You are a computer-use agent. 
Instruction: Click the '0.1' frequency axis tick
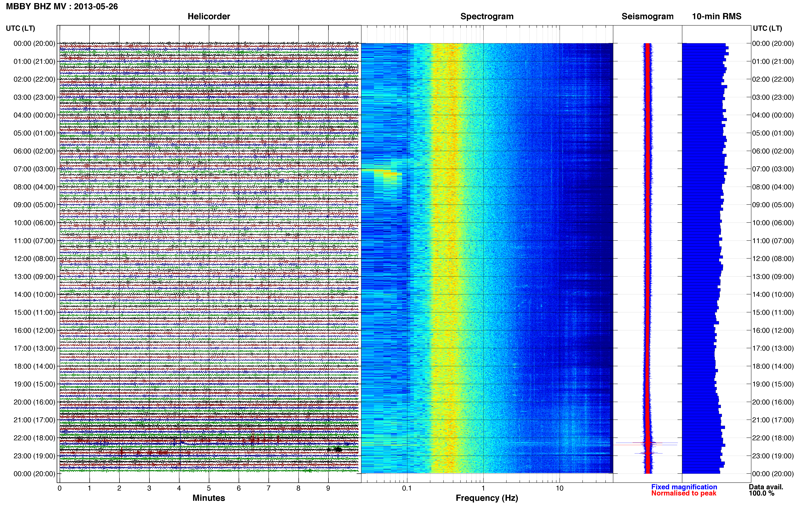point(407,488)
